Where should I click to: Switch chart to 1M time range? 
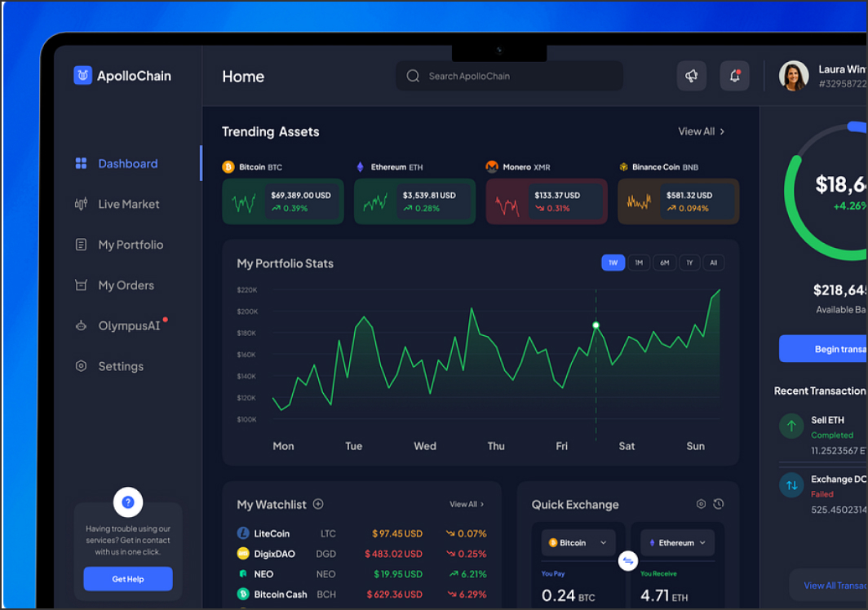(639, 263)
